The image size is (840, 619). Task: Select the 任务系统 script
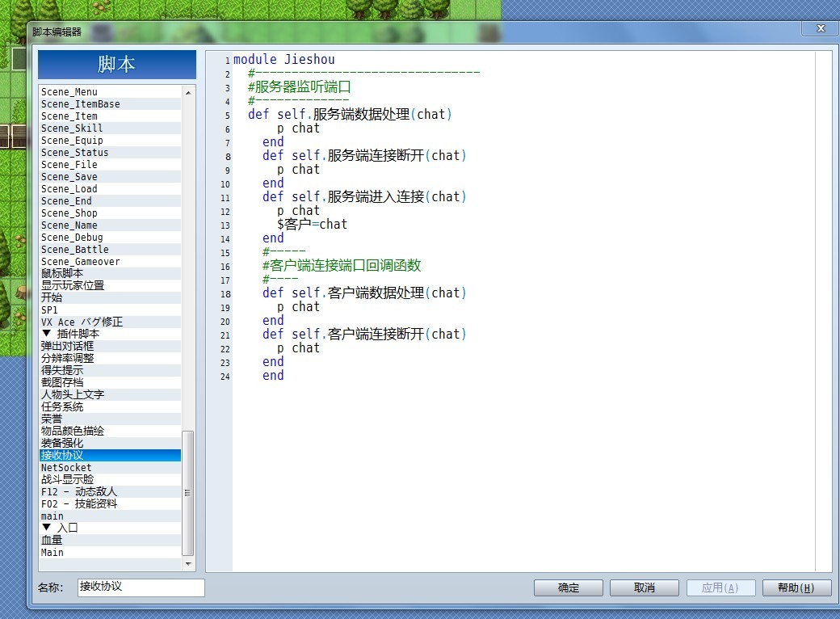(111, 406)
